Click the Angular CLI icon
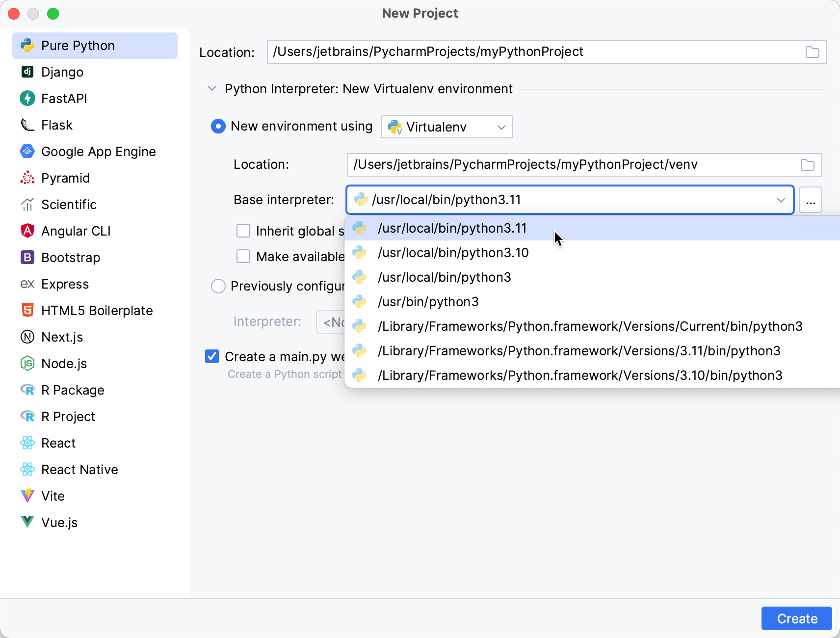This screenshot has width=840, height=638. coord(27,231)
